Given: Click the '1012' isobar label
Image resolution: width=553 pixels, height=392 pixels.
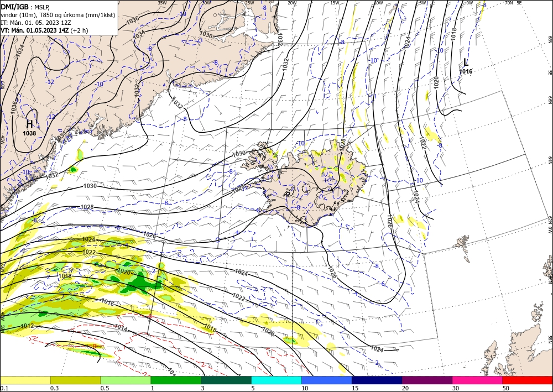Looking at the screenshot, I should 27,326.
